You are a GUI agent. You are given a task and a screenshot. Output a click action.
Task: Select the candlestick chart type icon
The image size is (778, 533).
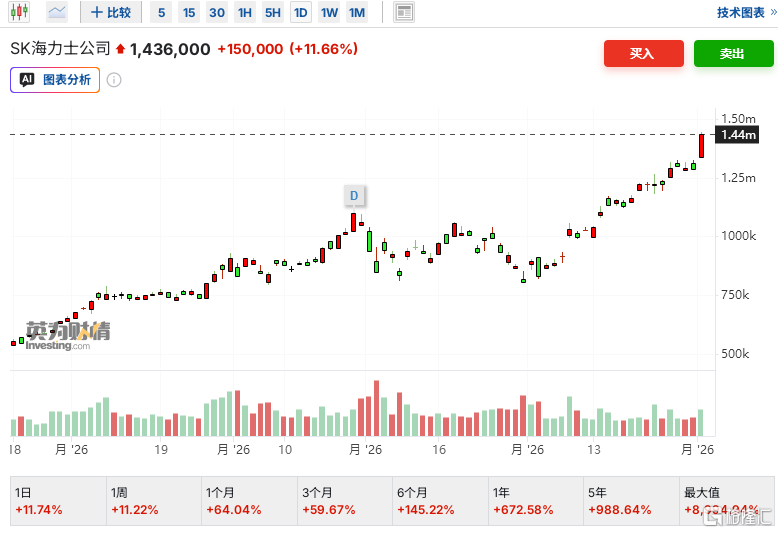point(19,12)
